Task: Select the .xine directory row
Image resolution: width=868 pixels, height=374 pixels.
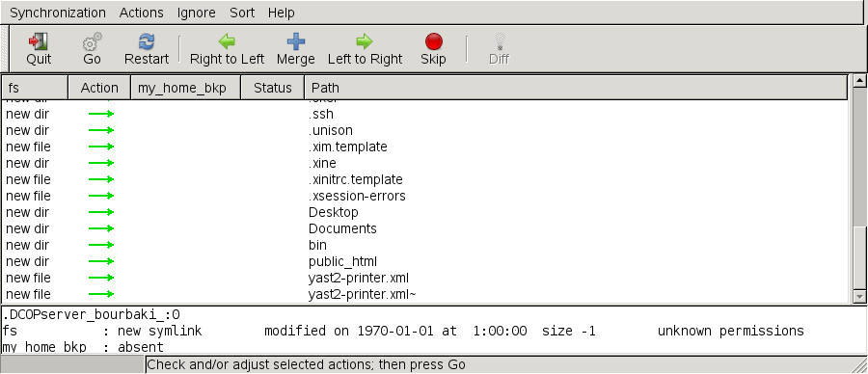Action: [424, 163]
